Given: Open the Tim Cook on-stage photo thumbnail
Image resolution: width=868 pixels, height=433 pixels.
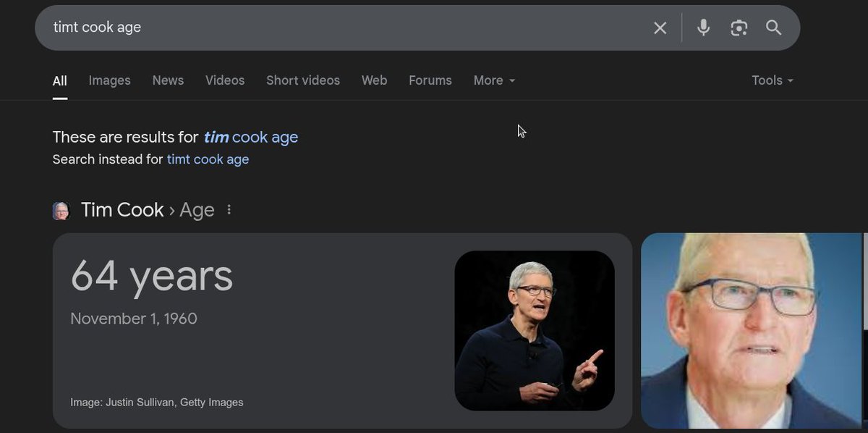Looking at the screenshot, I should pos(535,331).
